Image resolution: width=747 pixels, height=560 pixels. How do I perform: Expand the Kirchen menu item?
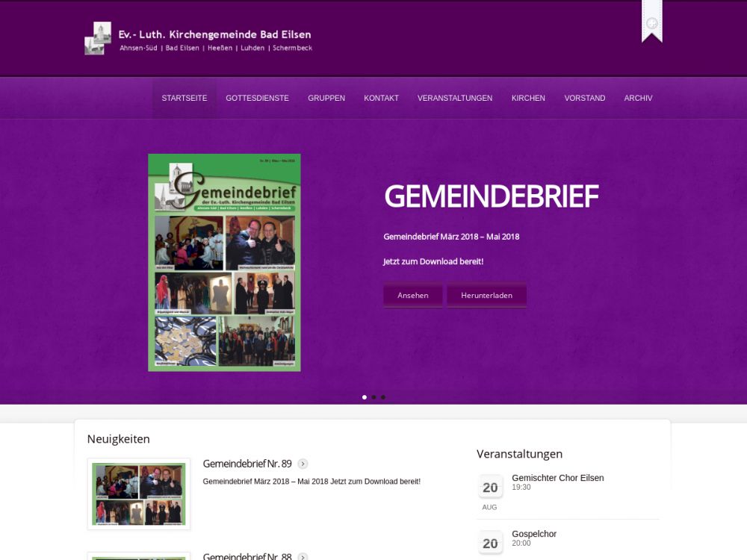528,98
